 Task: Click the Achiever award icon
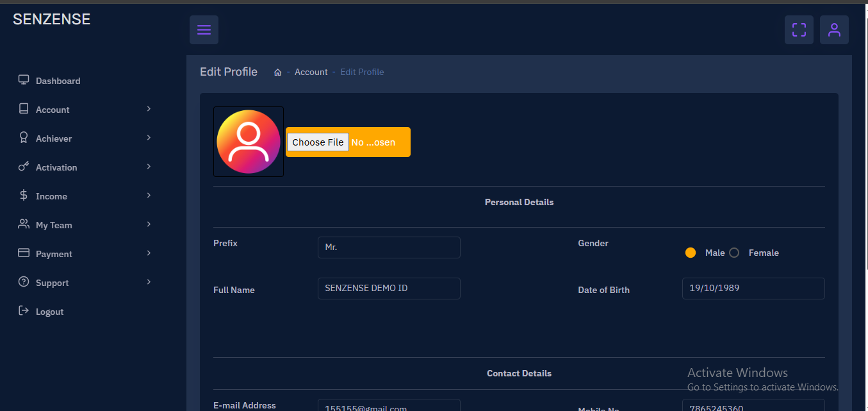pyautogui.click(x=24, y=138)
